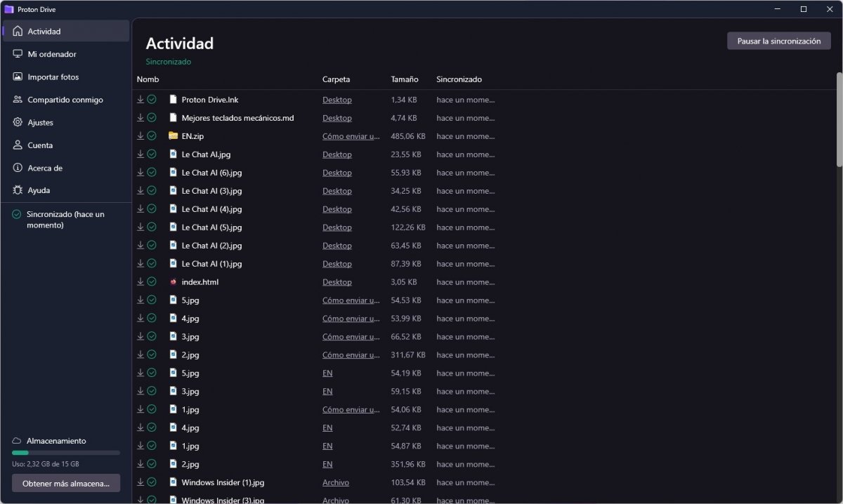Click the Ayuda bug icon

coord(18,190)
